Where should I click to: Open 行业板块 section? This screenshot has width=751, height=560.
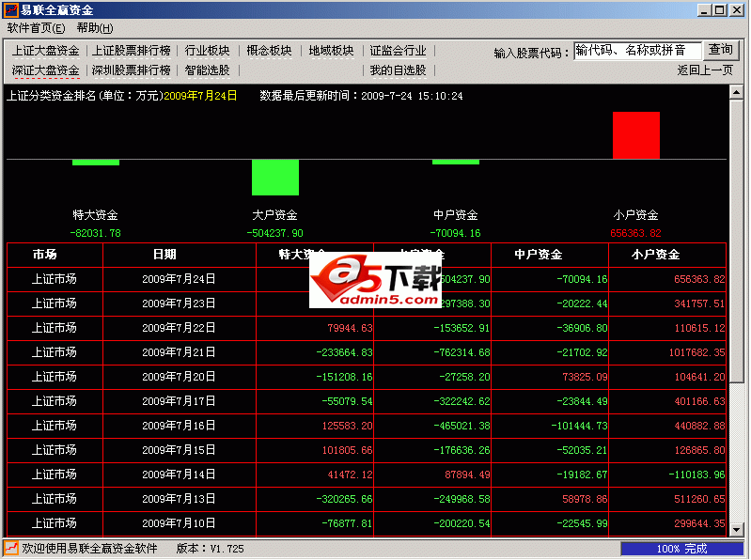point(208,51)
